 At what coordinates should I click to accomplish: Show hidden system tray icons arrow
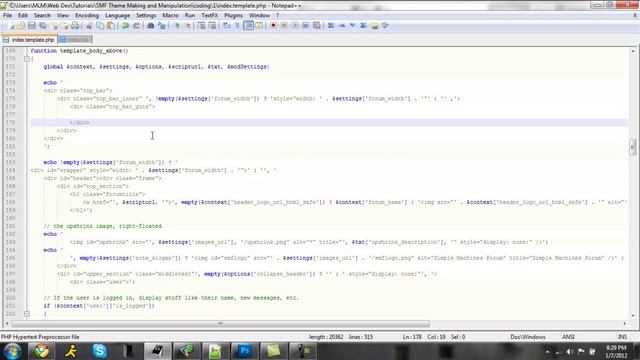547,351
